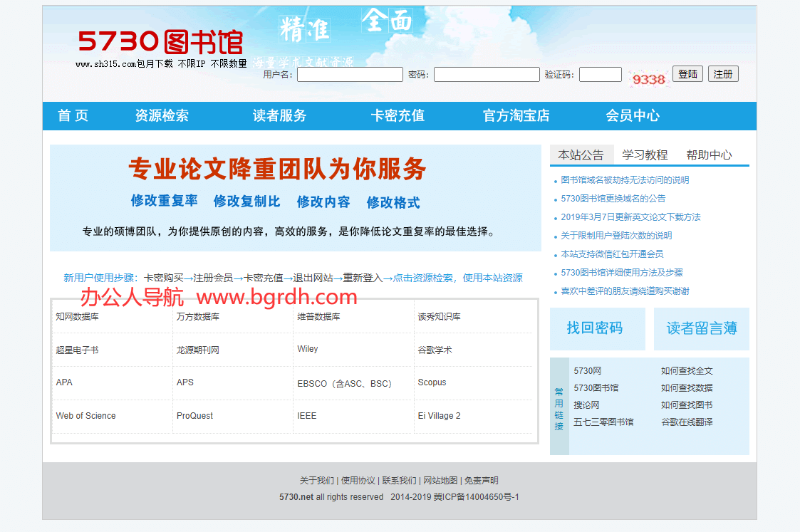Viewport: 800px width, 532px height.
Task: Switch to the 帮助中心 tab
Action: 709,155
